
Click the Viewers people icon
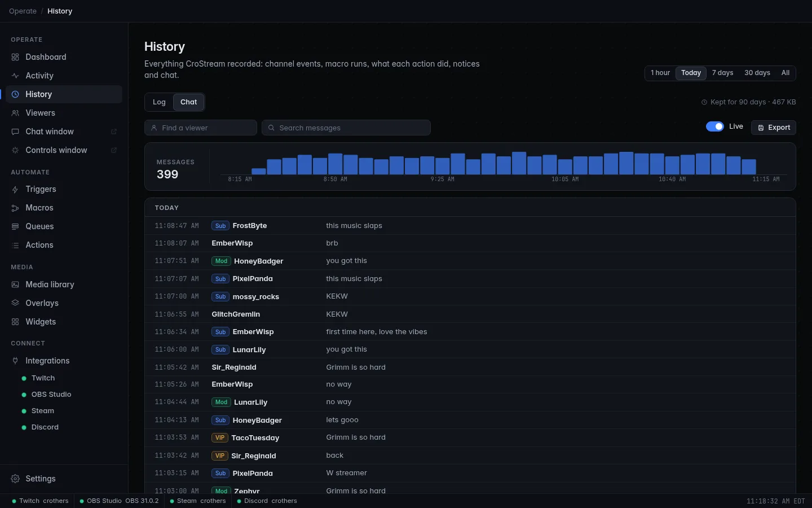15,113
